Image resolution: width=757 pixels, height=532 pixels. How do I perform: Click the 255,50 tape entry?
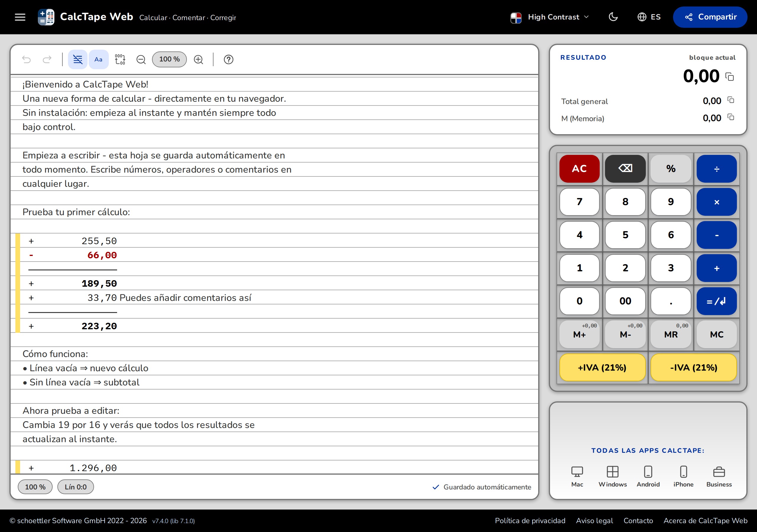(99, 241)
